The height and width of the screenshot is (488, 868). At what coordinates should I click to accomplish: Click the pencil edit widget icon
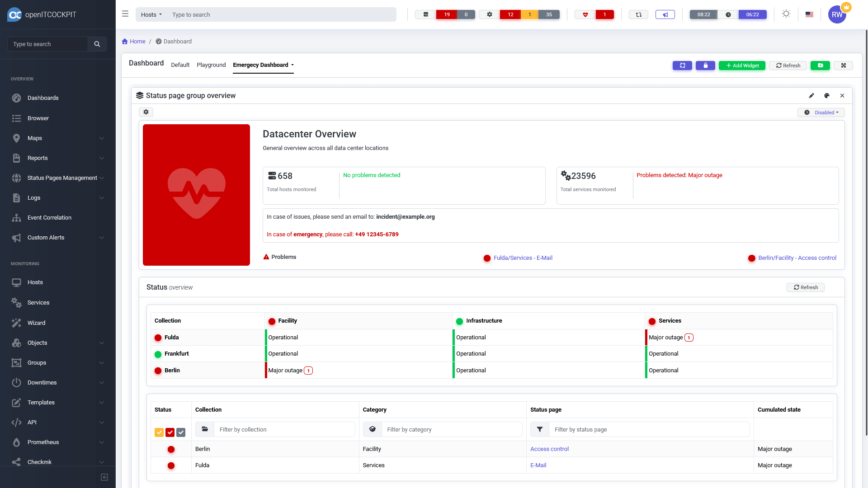click(811, 96)
